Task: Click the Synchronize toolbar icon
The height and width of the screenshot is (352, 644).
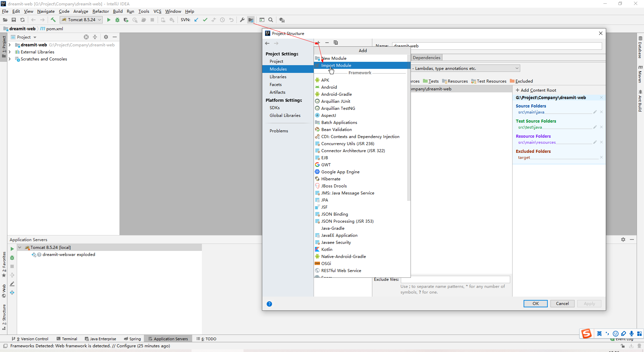Action: tap(22, 20)
